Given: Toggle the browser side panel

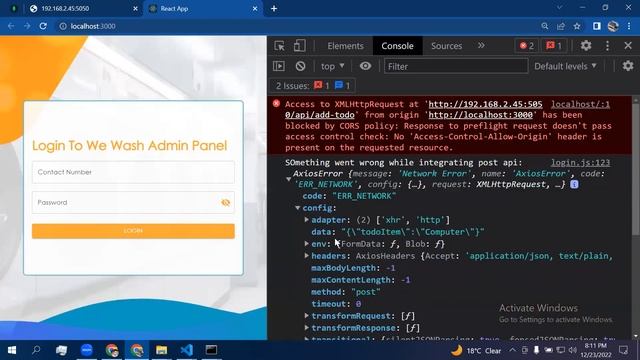Looking at the screenshot, I should (x=597, y=26).
